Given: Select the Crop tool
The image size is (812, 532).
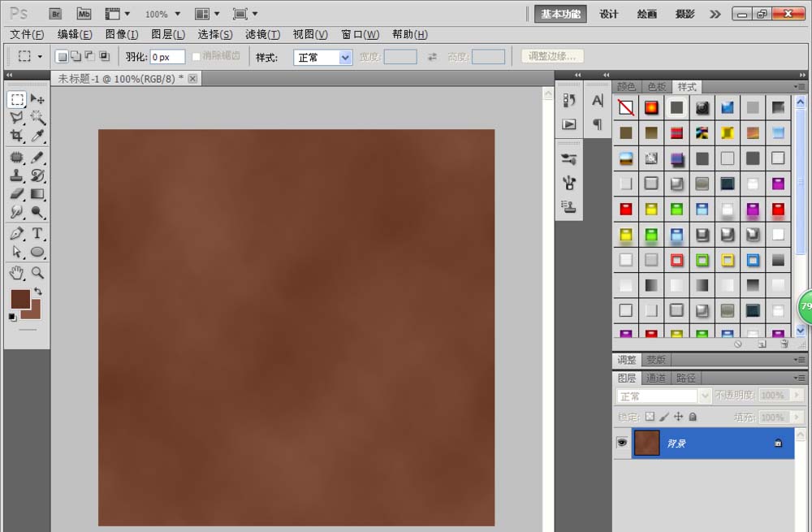Looking at the screenshot, I should [16, 136].
